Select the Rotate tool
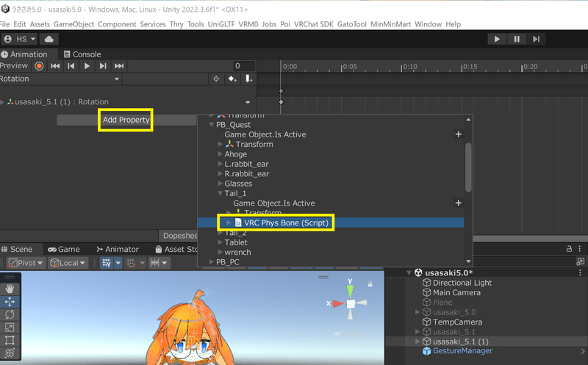Screen dimensions: 588x365 point(10,314)
